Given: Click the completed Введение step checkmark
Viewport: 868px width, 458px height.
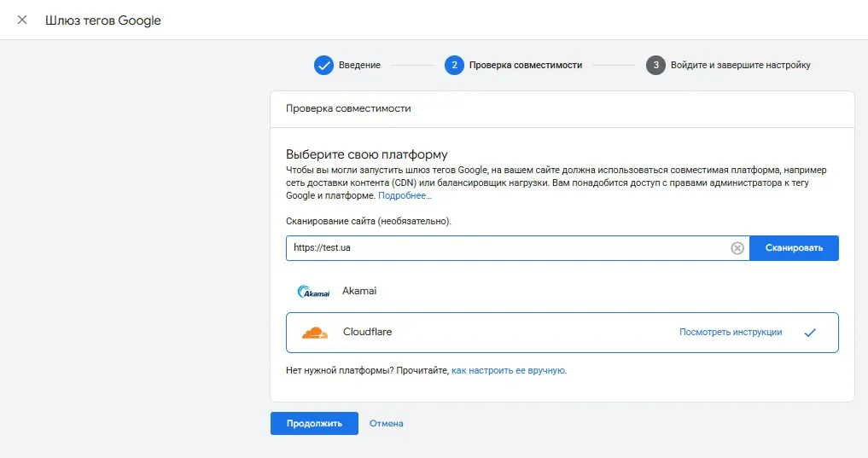Looking at the screenshot, I should tap(323, 66).
